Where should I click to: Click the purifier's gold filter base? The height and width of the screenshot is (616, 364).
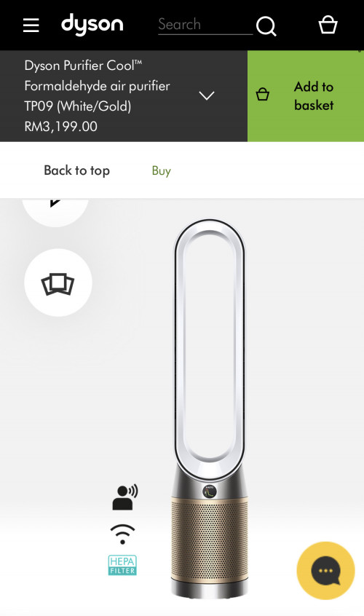click(x=210, y=540)
